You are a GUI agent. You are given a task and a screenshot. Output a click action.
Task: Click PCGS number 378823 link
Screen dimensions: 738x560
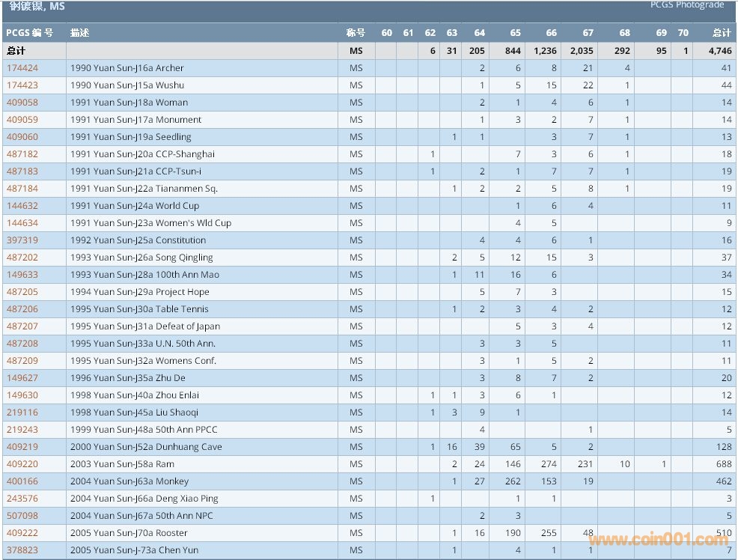(22, 550)
